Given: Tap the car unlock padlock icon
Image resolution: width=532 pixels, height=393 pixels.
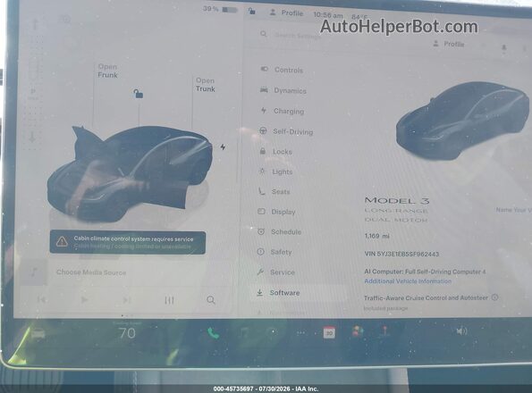Looking at the screenshot, I should pyautogui.click(x=138, y=94).
